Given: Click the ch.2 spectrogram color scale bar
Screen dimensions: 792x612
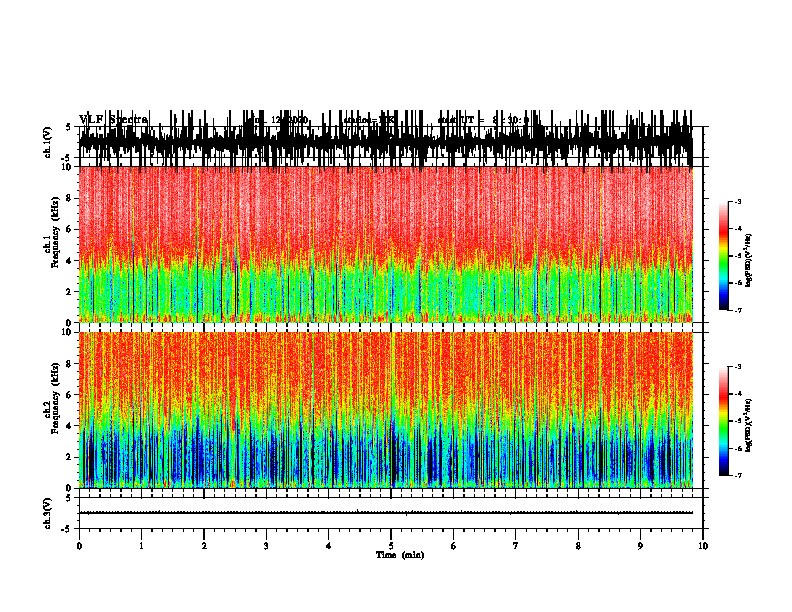Looking at the screenshot, I should pyautogui.click(x=724, y=421).
